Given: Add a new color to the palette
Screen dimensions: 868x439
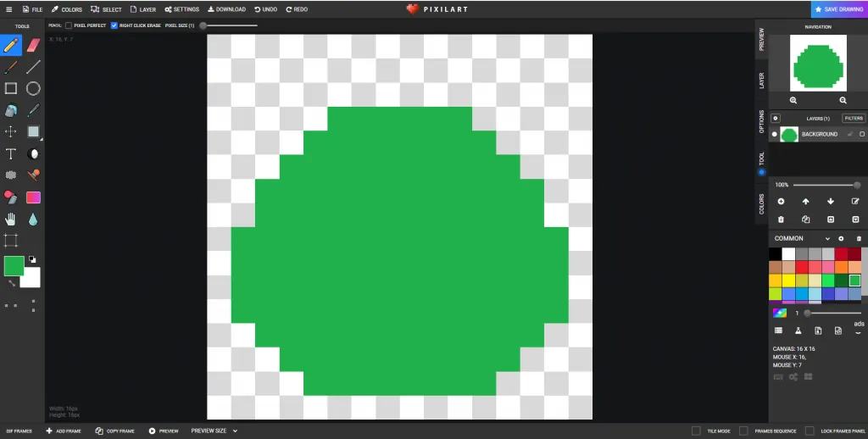Looking at the screenshot, I should pyautogui.click(x=841, y=239).
